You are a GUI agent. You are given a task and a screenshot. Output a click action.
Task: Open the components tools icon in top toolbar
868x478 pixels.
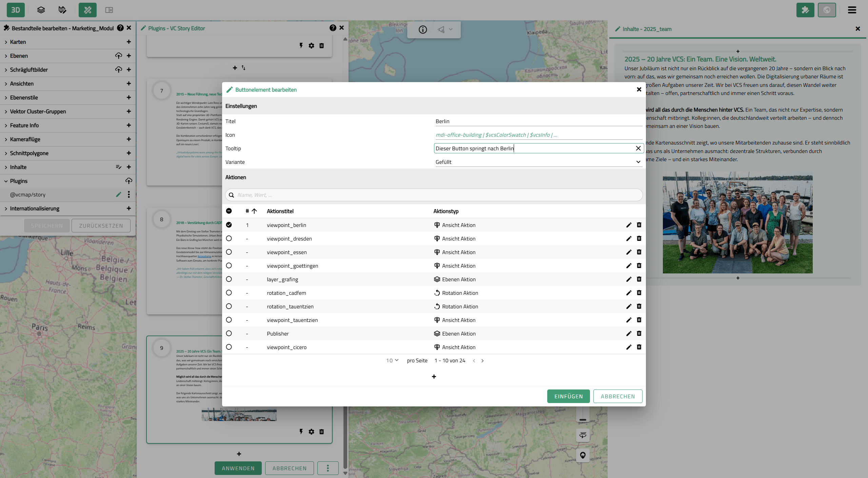(x=87, y=10)
